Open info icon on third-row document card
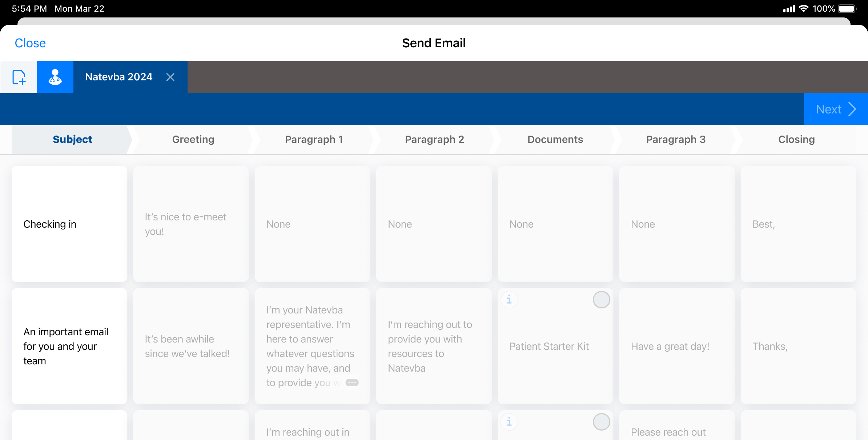Image resolution: width=868 pixels, height=440 pixels. [509, 422]
